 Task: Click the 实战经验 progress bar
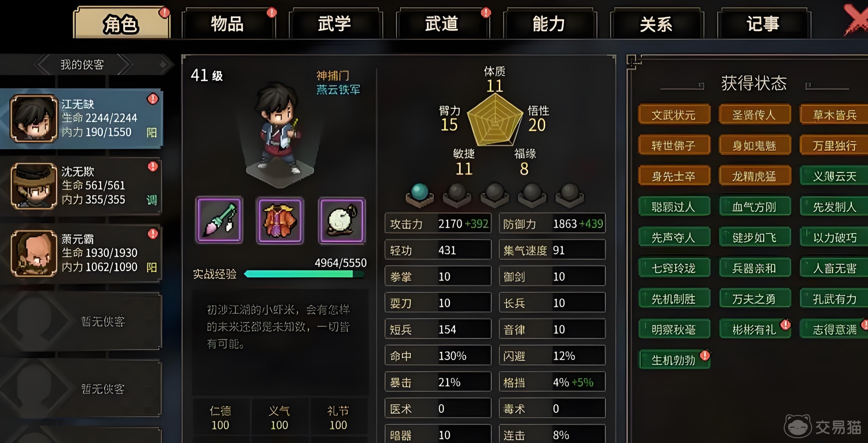click(x=304, y=274)
